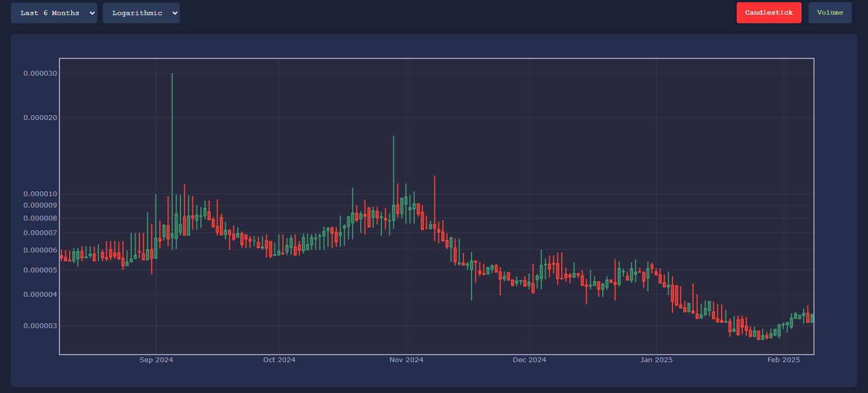Click the Oct 2024 x-axis label
The image size is (868, 393).
[x=279, y=360]
